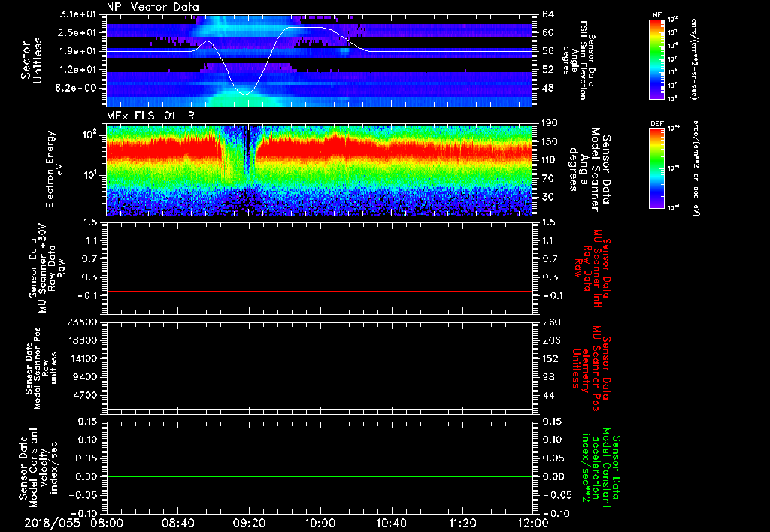Click the gray line in MU Scanner +30V panel
The height and width of the screenshot is (532, 770).
tap(320, 291)
